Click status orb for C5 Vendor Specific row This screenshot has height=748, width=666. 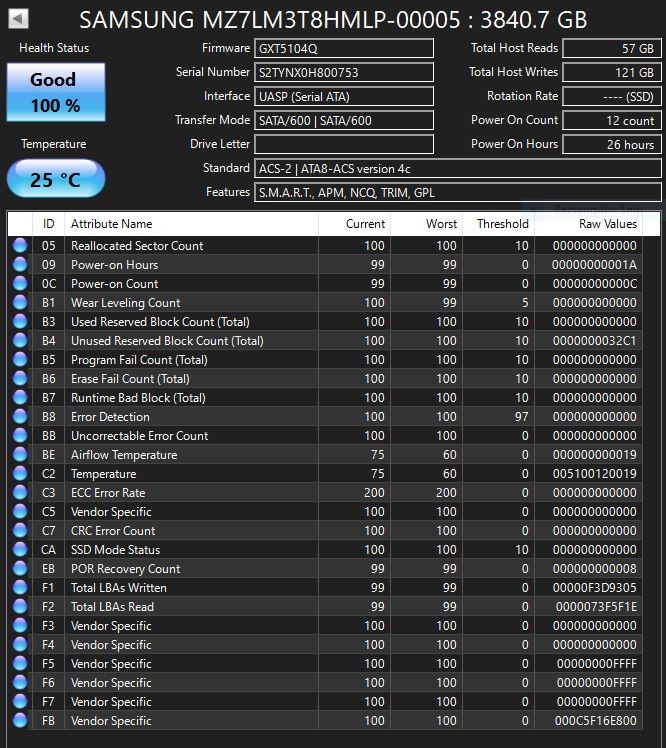[x=20, y=511]
